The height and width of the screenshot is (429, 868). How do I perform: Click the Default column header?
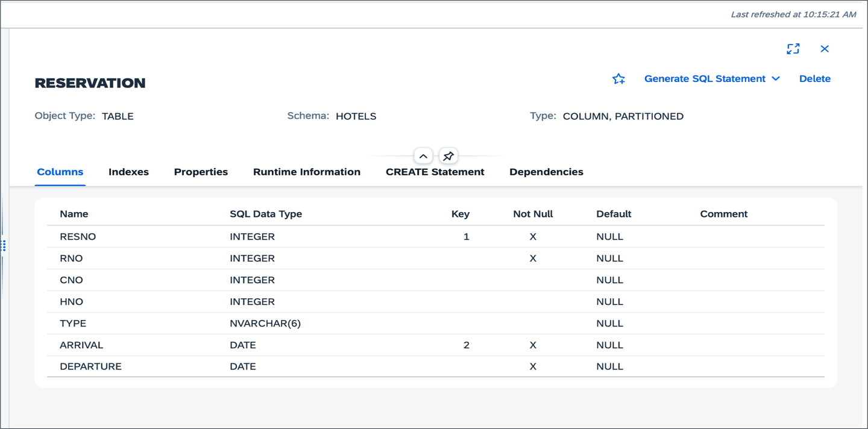[x=614, y=214]
